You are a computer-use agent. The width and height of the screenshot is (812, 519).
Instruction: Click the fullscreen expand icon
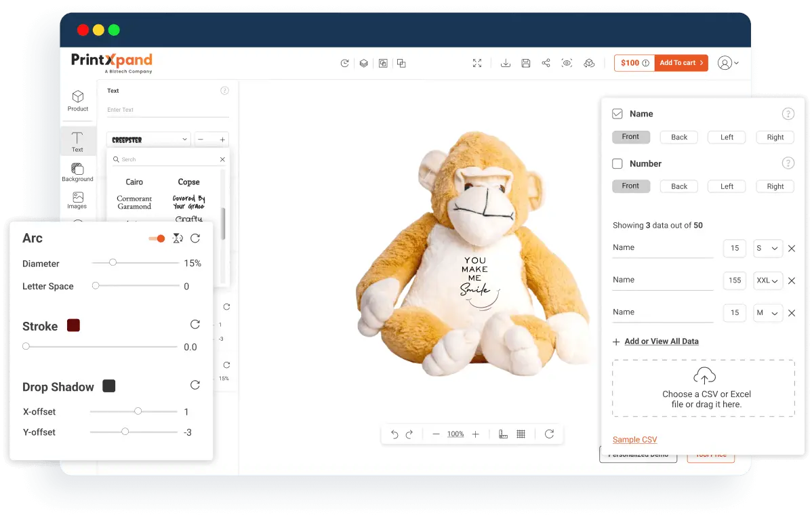(x=477, y=63)
